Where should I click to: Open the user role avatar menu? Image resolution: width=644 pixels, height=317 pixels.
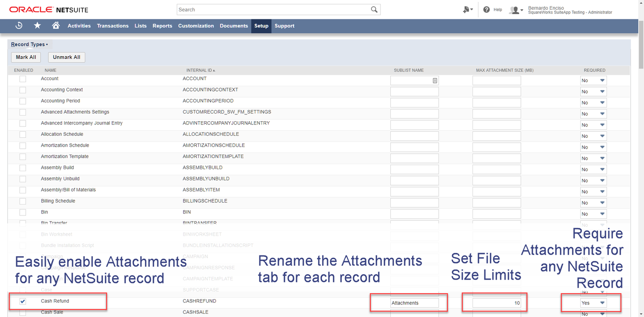pos(516,10)
